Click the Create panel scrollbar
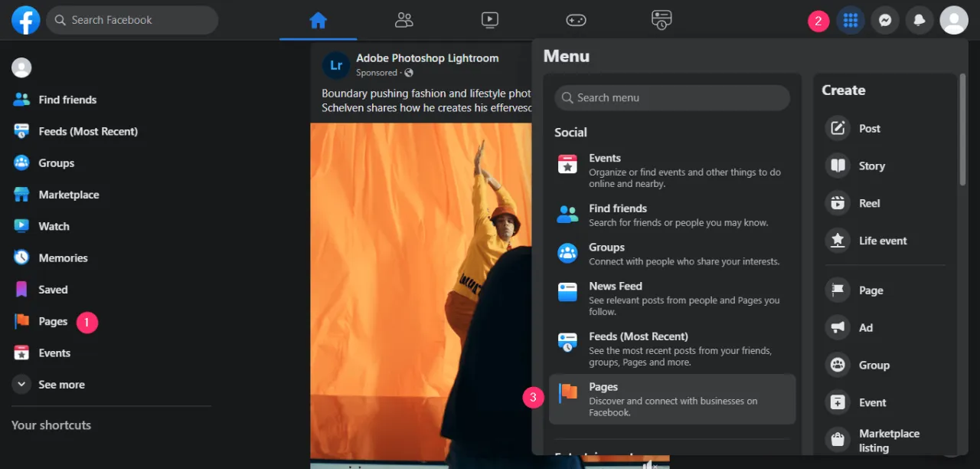 pyautogui.click(x=962, y=130)
